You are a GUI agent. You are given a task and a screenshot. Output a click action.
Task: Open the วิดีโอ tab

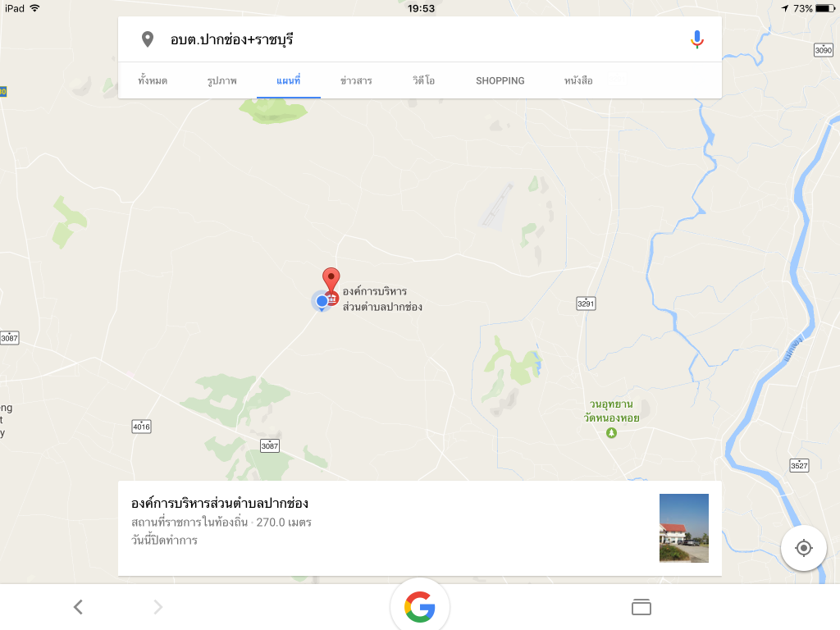click(x=423, y=81)
